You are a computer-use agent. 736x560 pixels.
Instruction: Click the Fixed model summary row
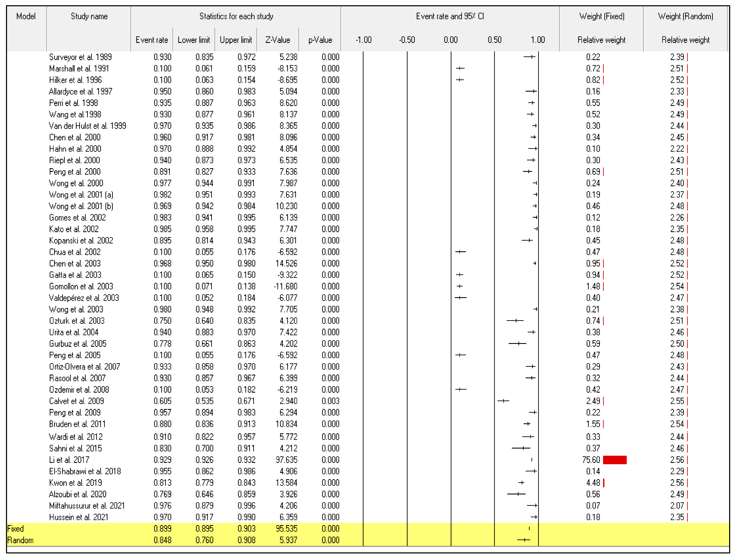(x=15, y=529)
